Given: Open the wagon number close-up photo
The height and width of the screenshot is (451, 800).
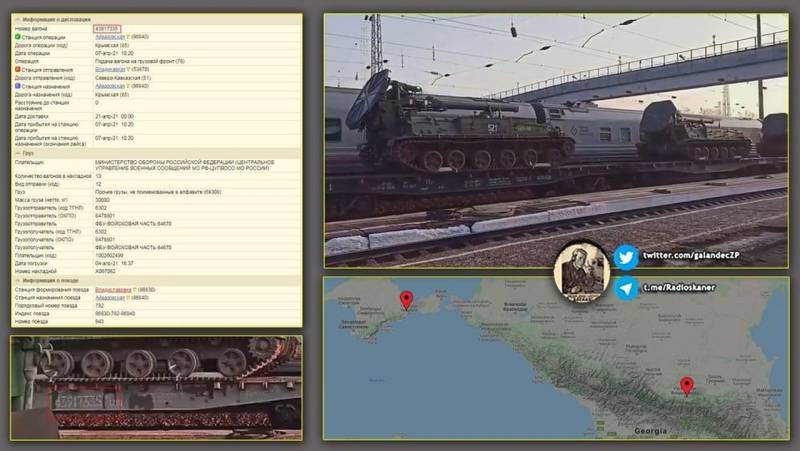Looking at the screenshot, I should (156, 388).
